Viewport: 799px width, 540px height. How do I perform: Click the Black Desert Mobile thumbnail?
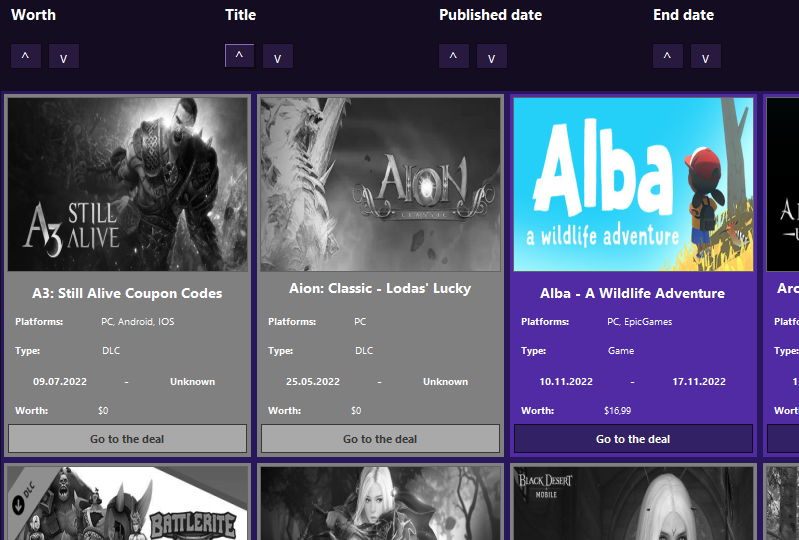tap(633, 505)
